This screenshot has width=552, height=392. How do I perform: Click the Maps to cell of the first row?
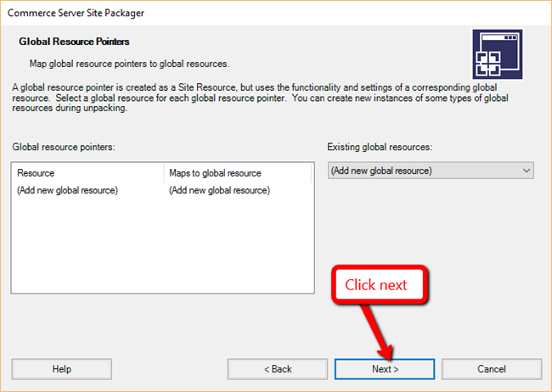tap(219, 190)
